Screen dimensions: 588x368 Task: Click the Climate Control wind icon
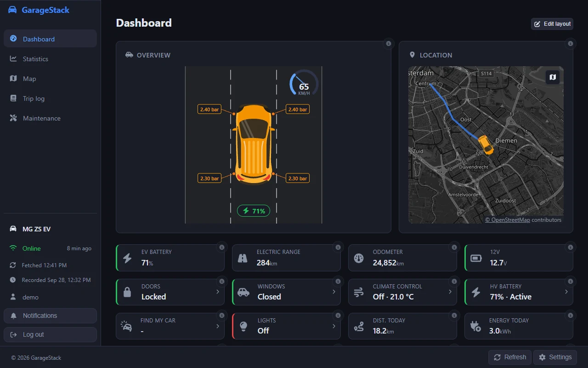pyautogui.click(x=359, y=292)
